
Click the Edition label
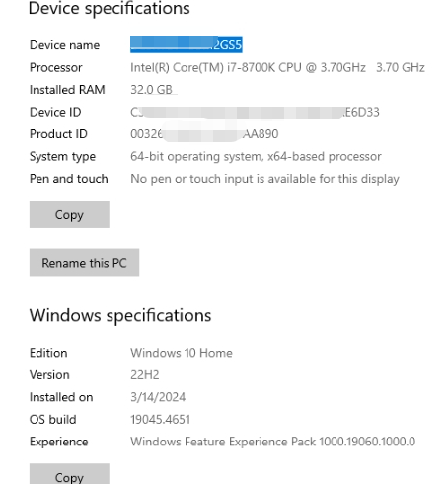tap(48, 353)
